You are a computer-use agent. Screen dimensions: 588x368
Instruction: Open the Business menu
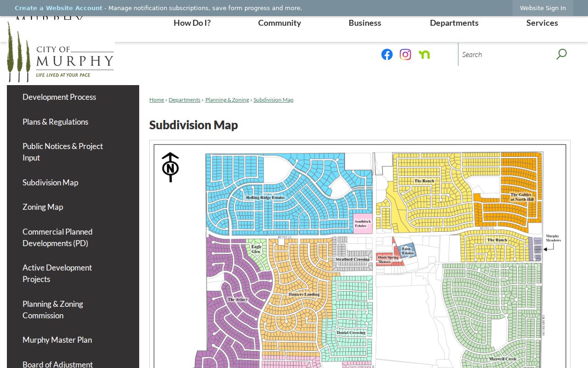click(x=365, y=23)
